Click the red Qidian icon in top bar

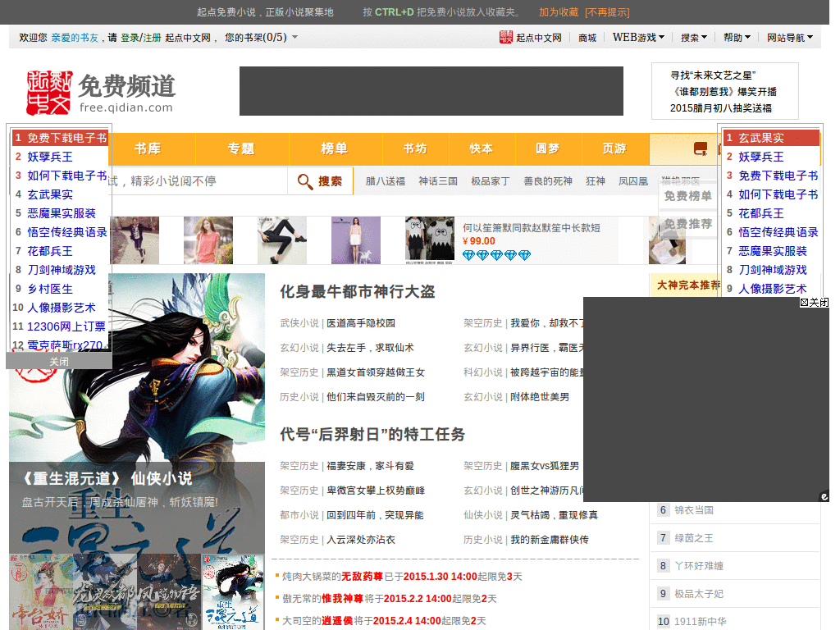point(506,38)
